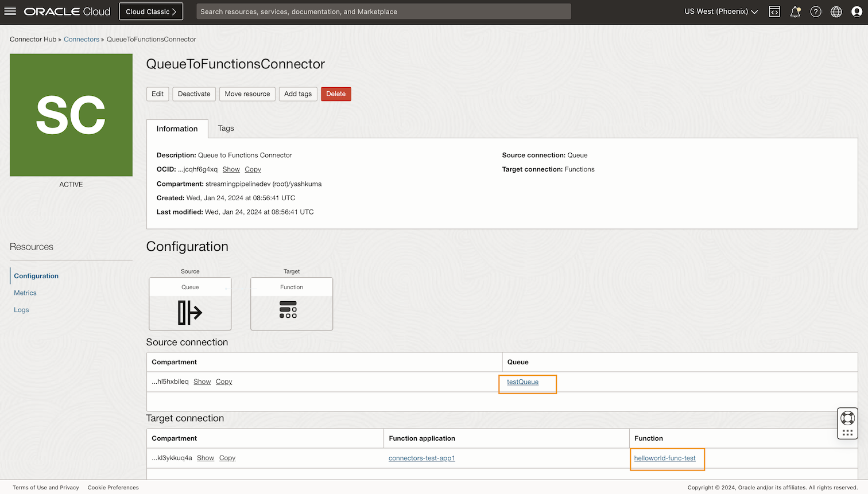Open the testQueue link
The image size is (868, 494).
[x=522, y=382]
